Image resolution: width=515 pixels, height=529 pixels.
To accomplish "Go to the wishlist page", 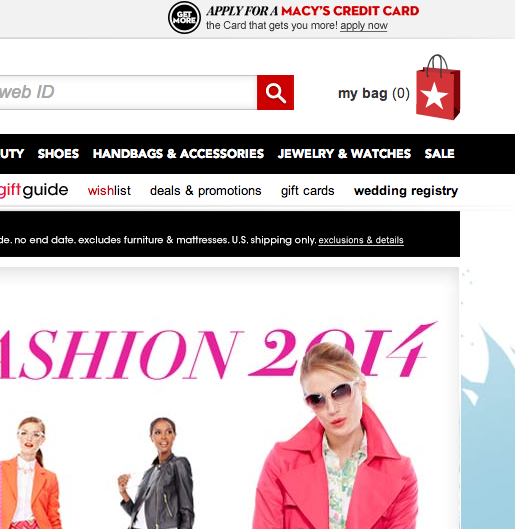I will click(109, 191).
